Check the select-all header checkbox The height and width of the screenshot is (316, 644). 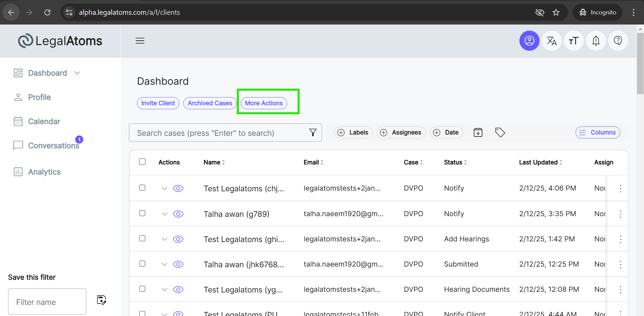click(142, 162)
